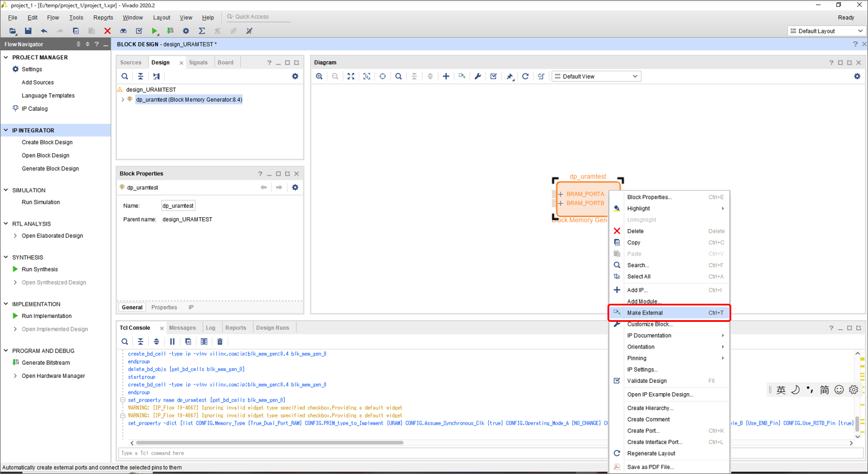Click the Save icon in the main toolbar
Image resolution: width=868 pixels, height=474 pixels.
point(28,31)
